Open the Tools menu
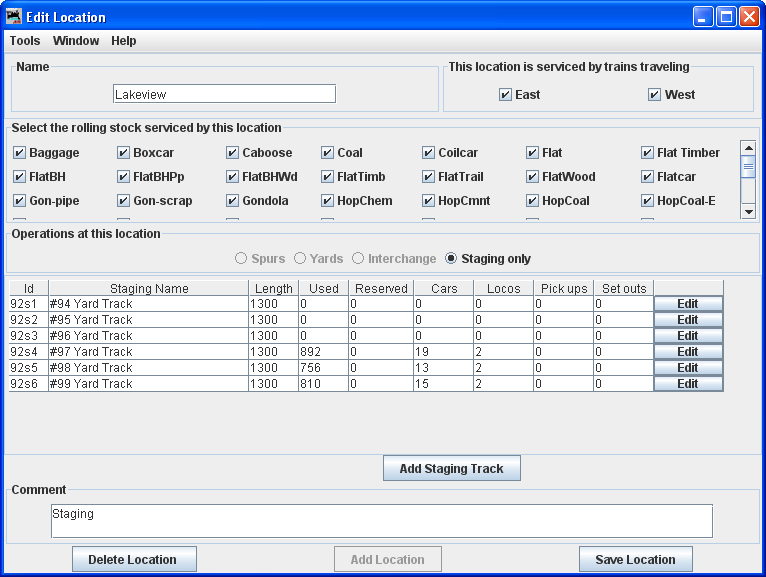The height and width of the screenshot is (577, 766). 25,41
